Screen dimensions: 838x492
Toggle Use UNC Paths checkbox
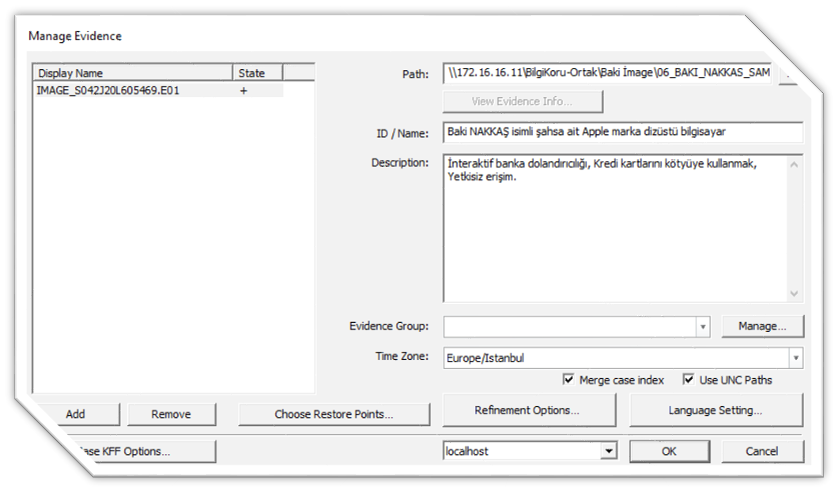[688, 380]
